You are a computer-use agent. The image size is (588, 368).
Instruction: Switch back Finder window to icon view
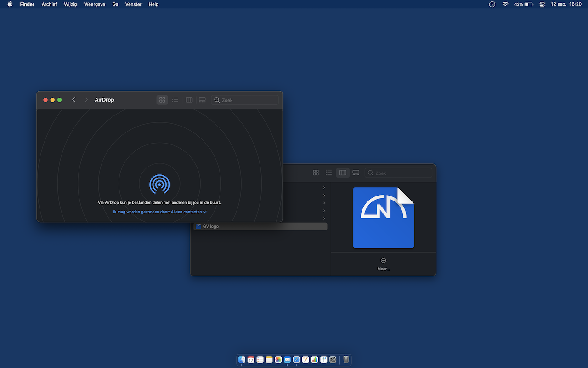tap(316, 172)
